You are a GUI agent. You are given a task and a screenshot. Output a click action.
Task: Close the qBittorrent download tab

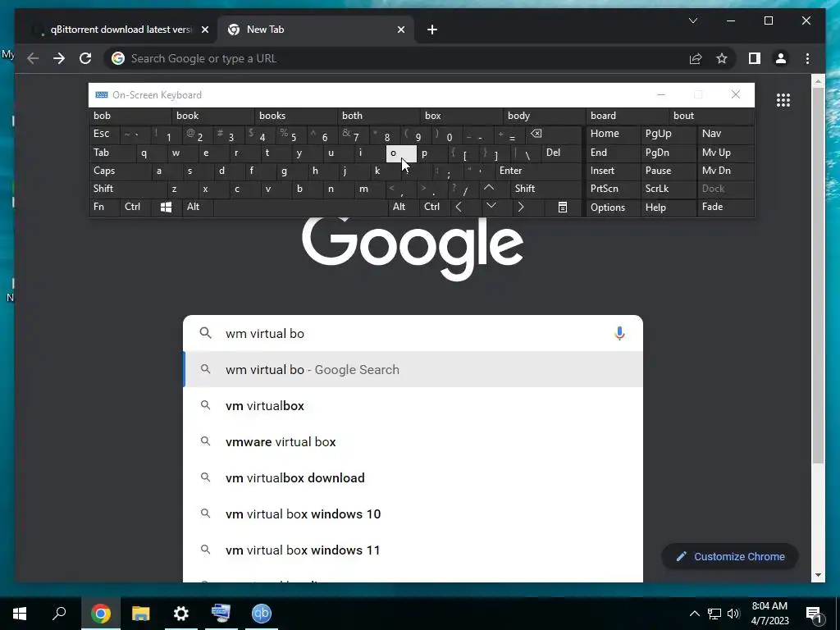[x=204, y=30]
